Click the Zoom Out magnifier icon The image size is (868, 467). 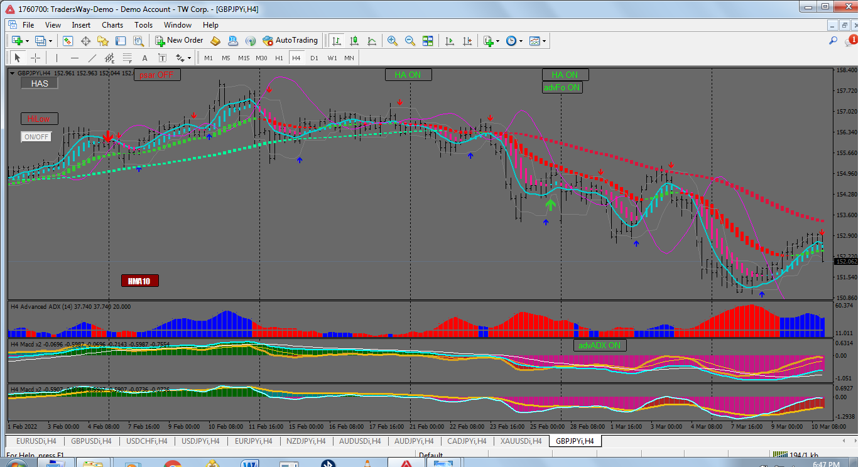[x=410, y=41]
